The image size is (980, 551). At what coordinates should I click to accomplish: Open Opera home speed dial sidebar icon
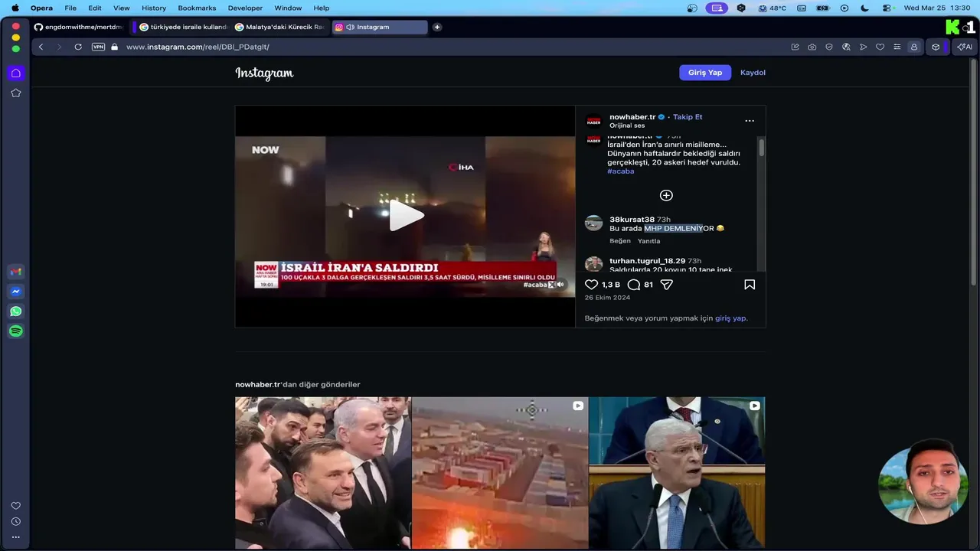tap(15, 73)
